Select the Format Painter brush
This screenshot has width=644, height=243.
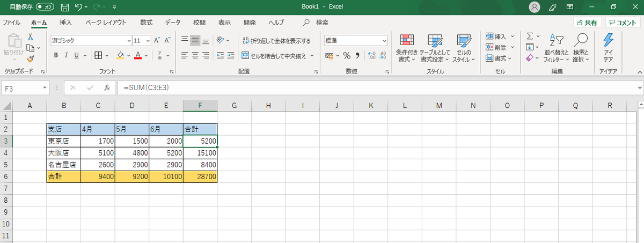pos(31,58)
